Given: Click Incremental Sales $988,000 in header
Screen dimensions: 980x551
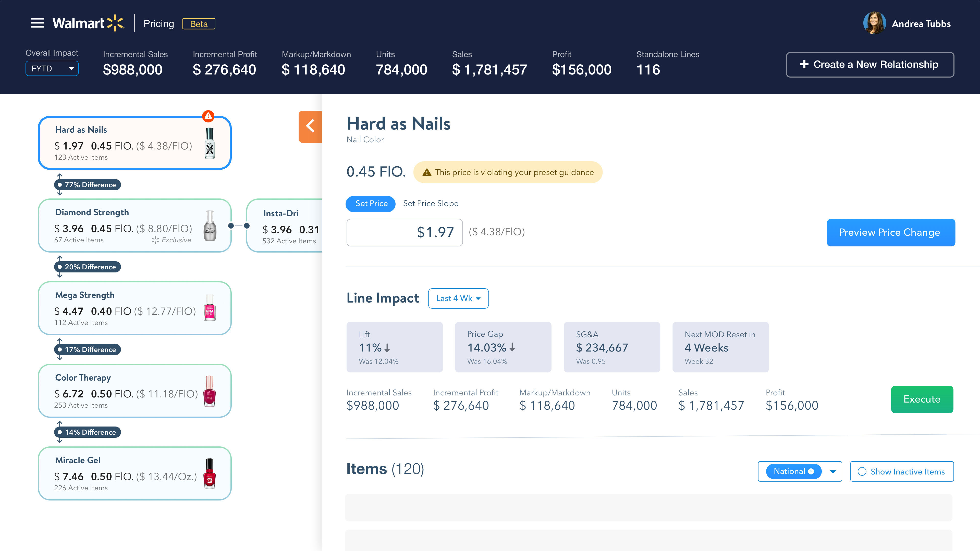Looking at the screenshot, I should [135, 64].
